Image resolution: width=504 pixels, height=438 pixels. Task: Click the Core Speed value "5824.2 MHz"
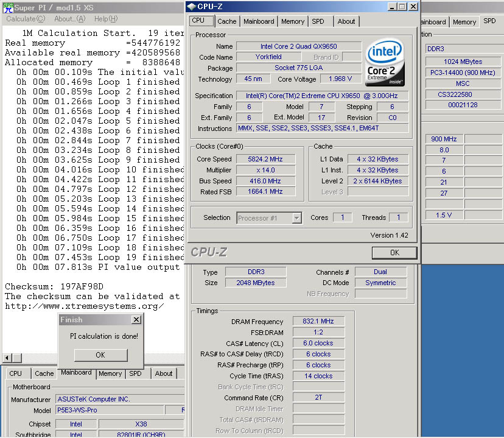tap(265, 159)
